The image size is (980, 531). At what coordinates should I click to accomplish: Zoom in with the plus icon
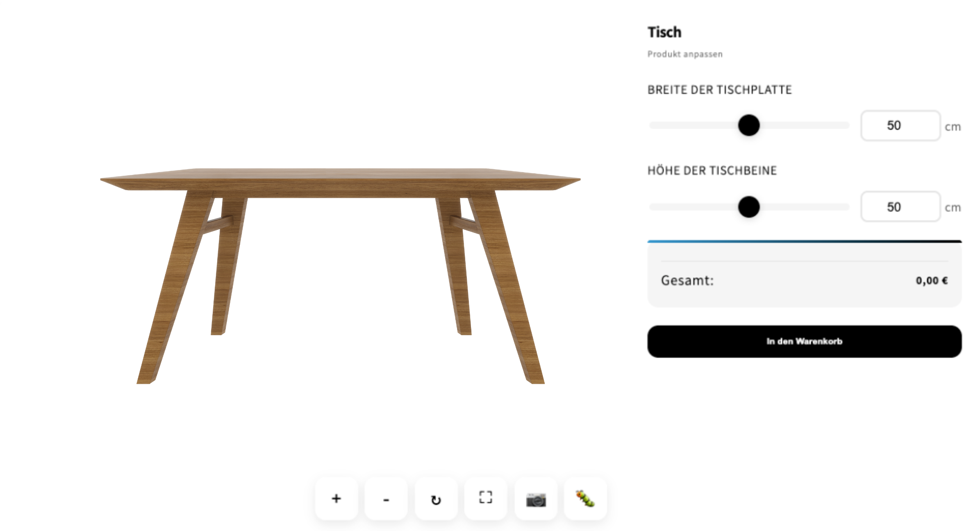pyautogui.click(x=336, y=498)
